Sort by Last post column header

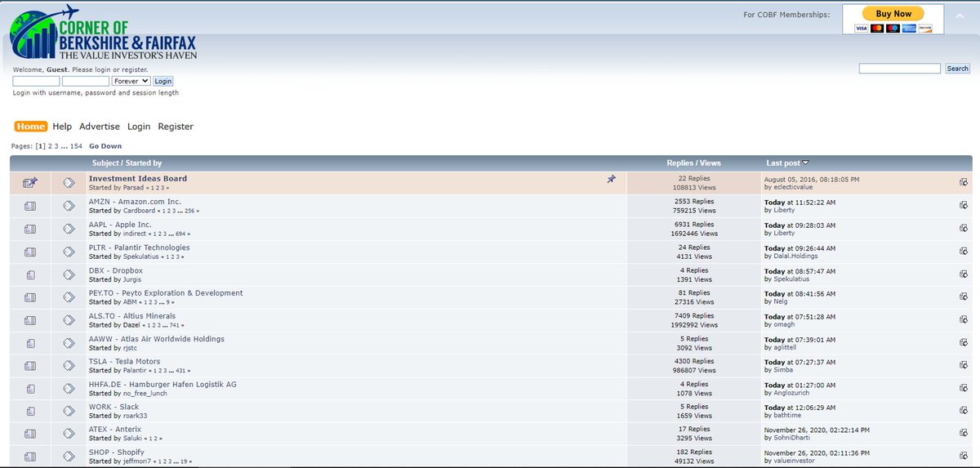[x=784, y=163]
